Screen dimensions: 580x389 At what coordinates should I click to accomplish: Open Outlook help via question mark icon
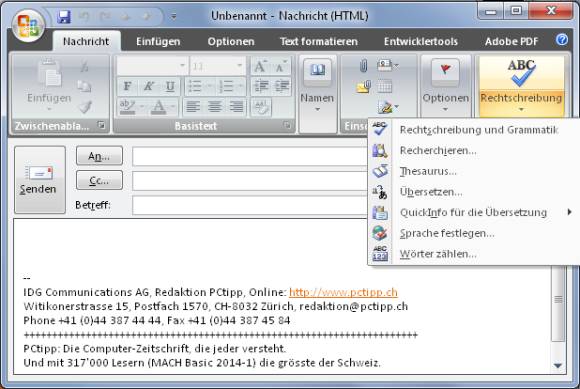pyautogui.click(x=562, y=40)
